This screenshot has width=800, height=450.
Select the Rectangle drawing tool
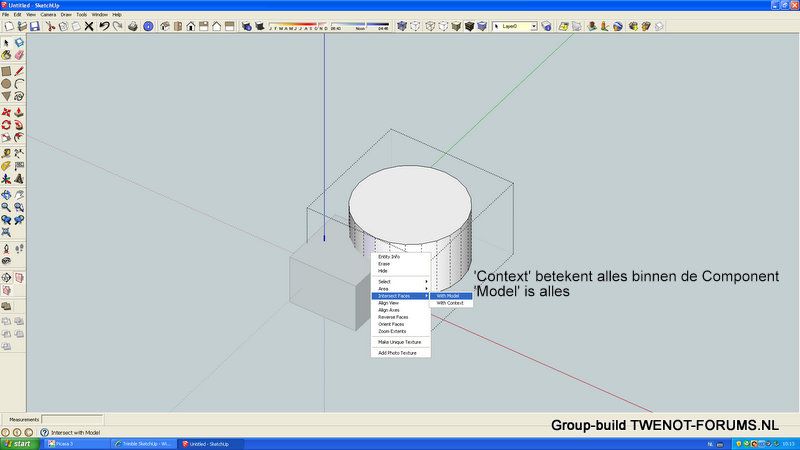click(6, 71)
